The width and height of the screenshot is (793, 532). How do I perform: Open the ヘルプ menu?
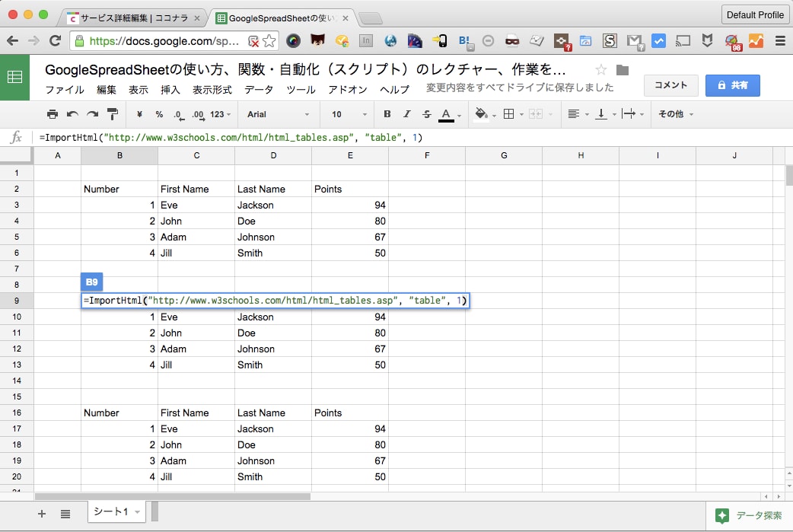click(394, 90)
